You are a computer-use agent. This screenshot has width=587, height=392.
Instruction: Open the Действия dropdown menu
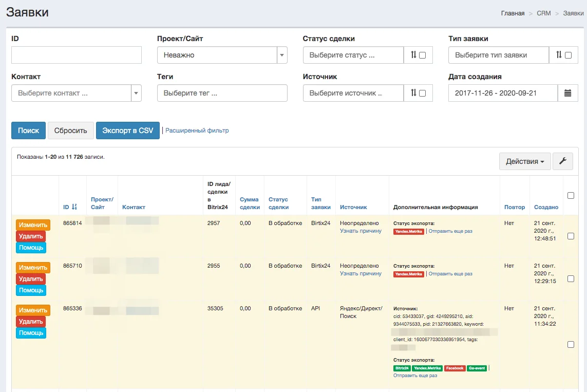525,161
